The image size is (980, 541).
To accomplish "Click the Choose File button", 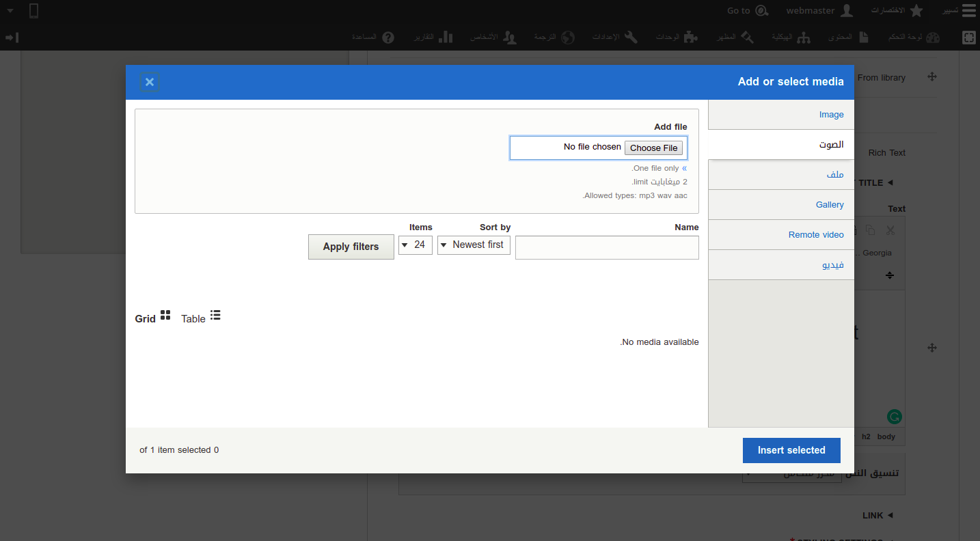I will click(653, 148).
